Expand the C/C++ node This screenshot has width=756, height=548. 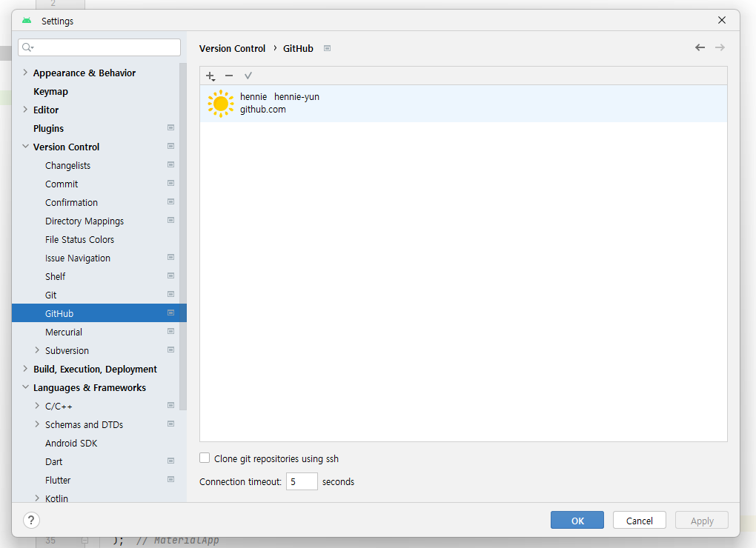37,406
